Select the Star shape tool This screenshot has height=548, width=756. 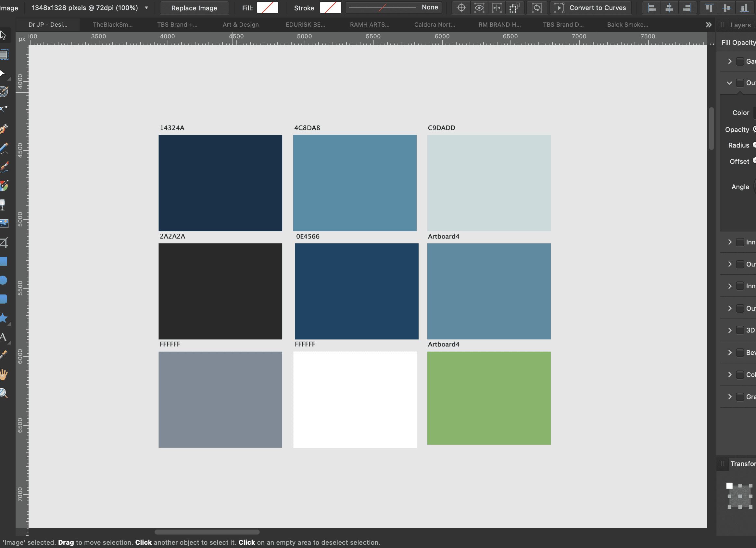[x=4, y=318]
